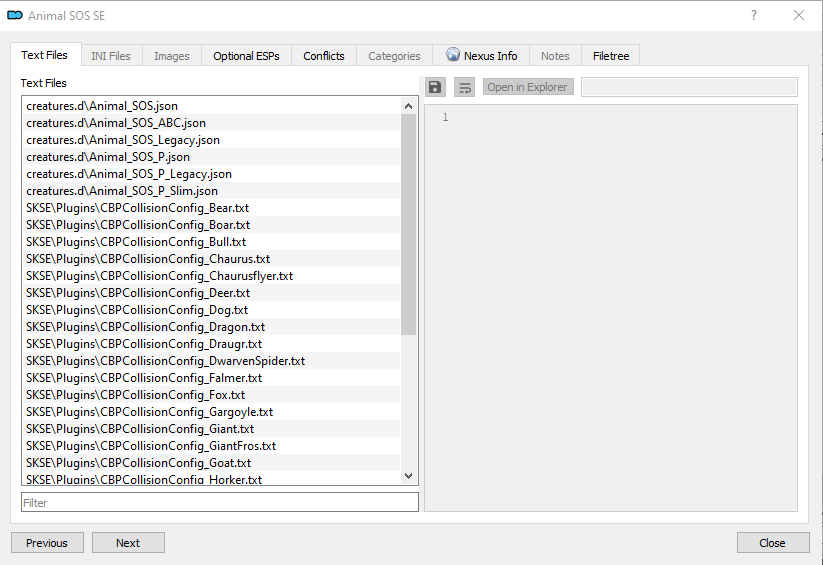The image size is (823, 565).
Task: Select creatures.d\Animal_SOS_ABC.json
Action: 212,123
